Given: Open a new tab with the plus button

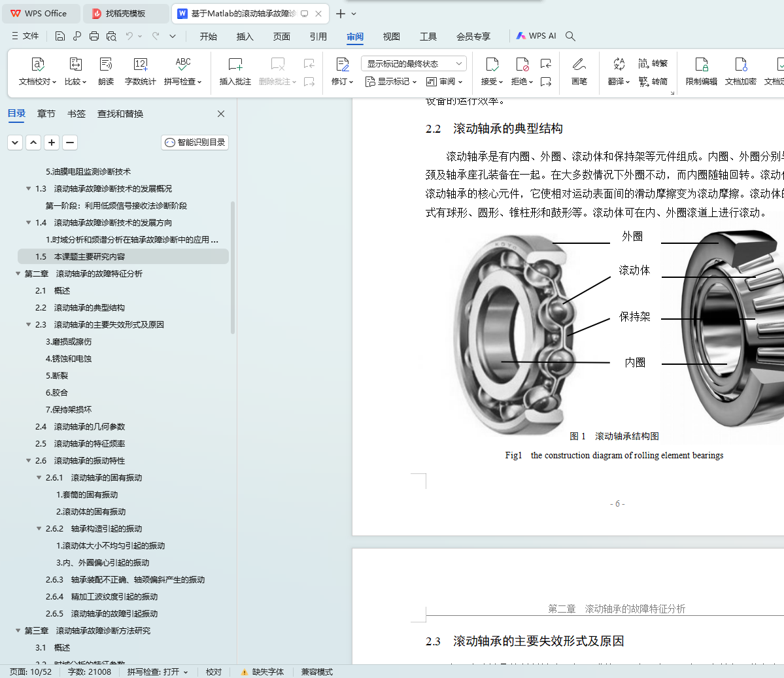Looking at the screenshot, I should click(341, 14).
